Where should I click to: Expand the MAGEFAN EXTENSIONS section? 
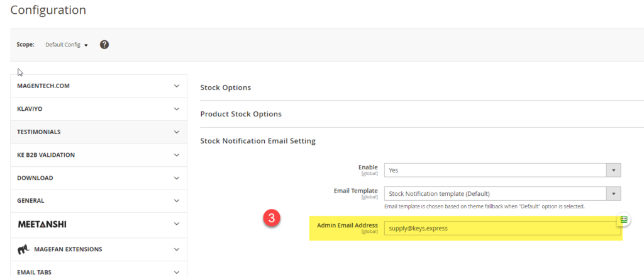tap(99, 249)
